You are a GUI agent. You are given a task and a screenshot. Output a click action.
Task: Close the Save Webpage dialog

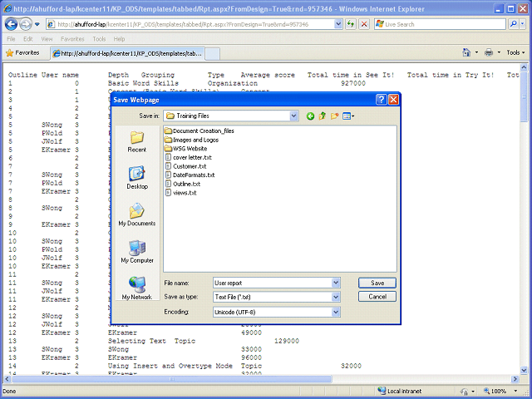[393, 100]
